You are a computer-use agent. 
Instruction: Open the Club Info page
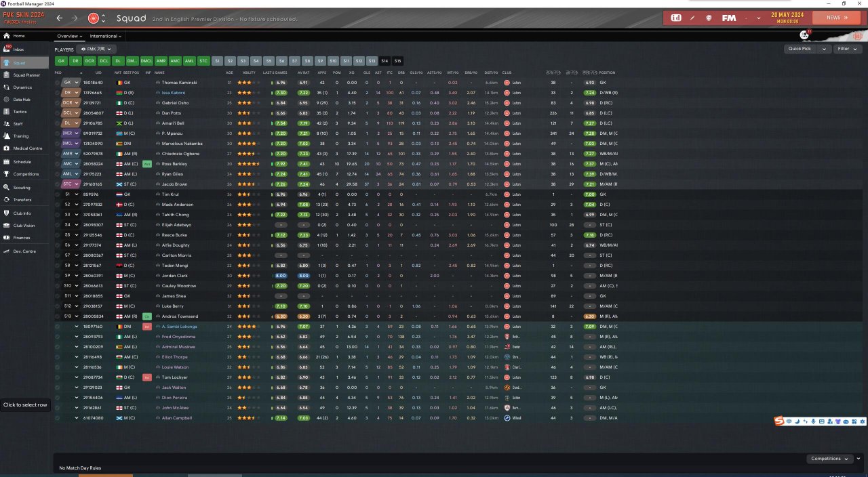24,213
